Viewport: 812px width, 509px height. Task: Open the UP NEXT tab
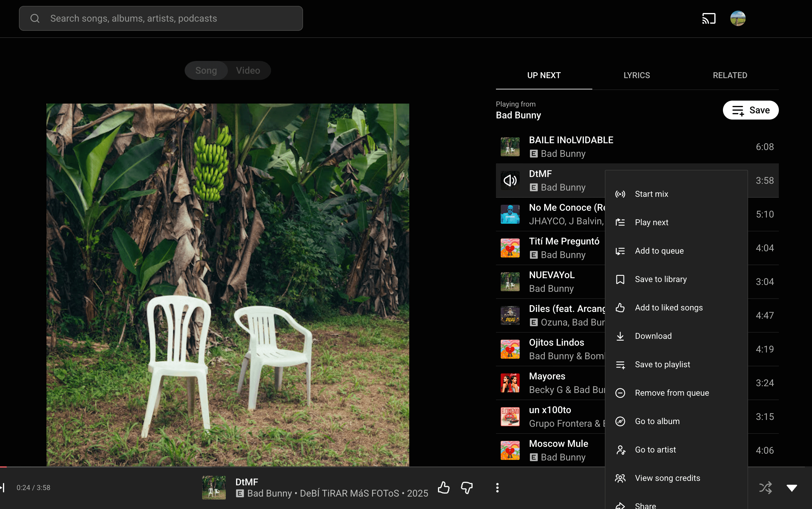tap(544, 75)
